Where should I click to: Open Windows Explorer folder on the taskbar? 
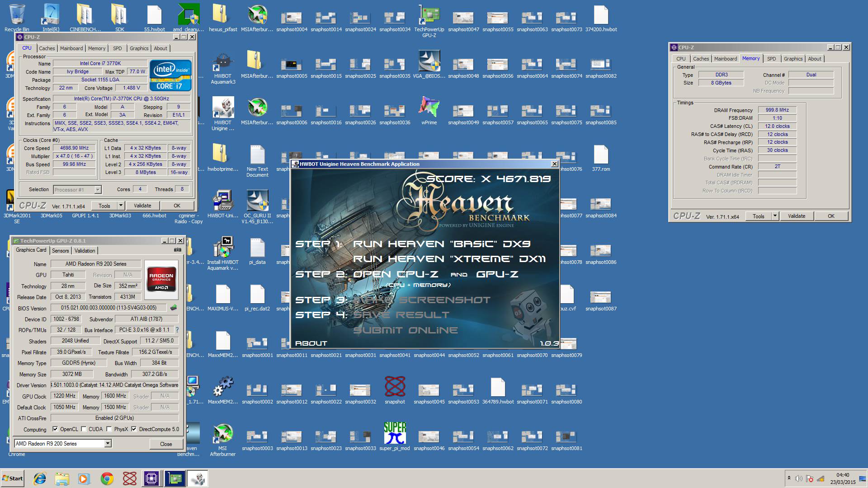62,479
